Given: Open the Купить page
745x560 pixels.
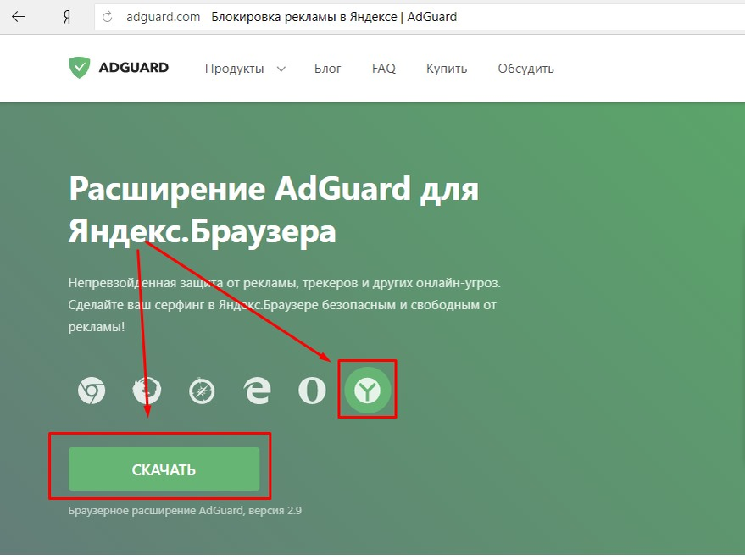Looking at the screenshot, I should (x=446, y=69).
